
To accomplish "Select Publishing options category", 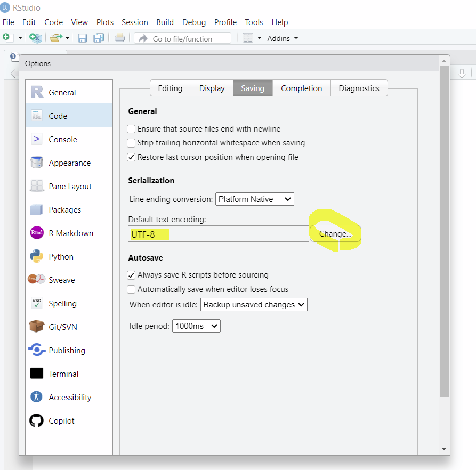I will [69, 350].
